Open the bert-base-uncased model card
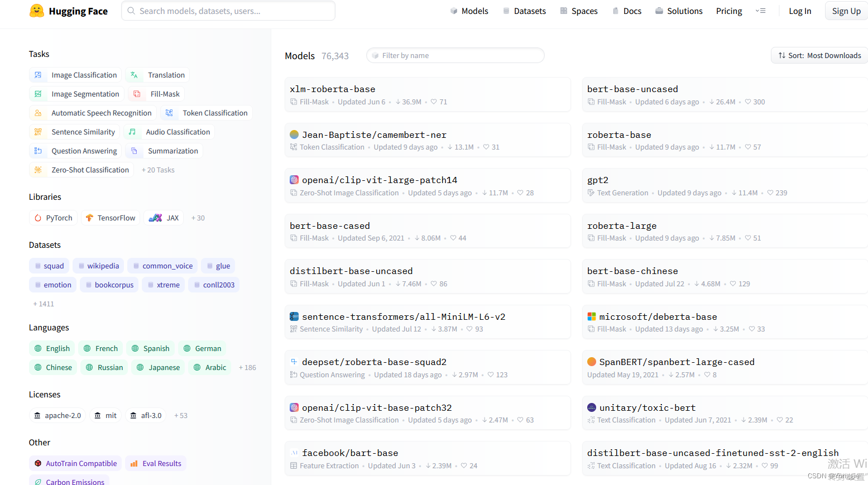 (x=725, y=94)
